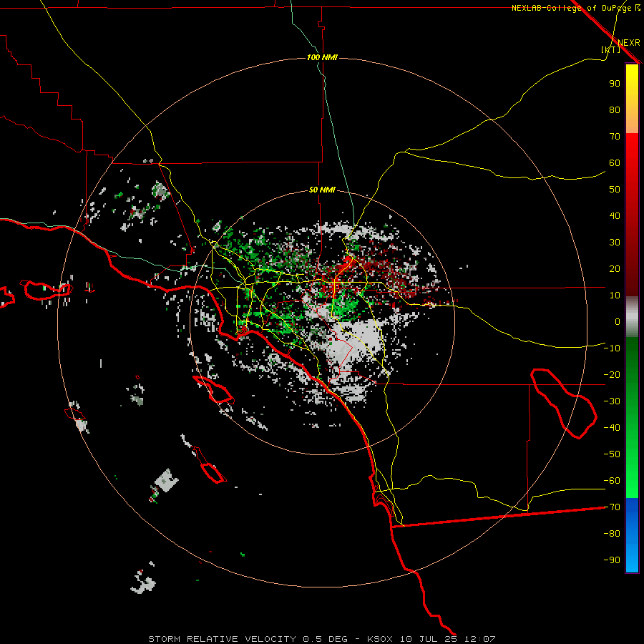644x644 pixels.
Task: Click the 40 value on velocity scale
Action: pos(615,216)
